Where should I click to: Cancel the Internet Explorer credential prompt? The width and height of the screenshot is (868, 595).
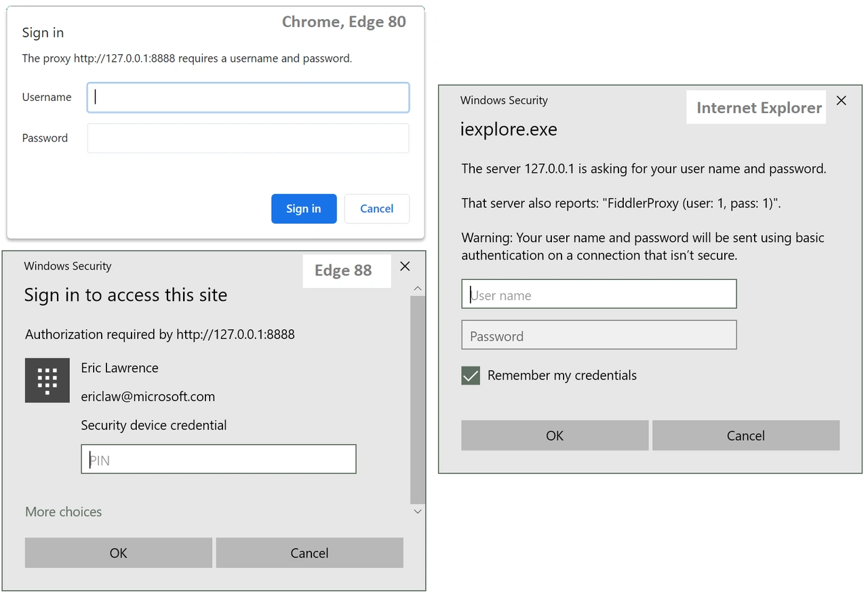[745, 435]
